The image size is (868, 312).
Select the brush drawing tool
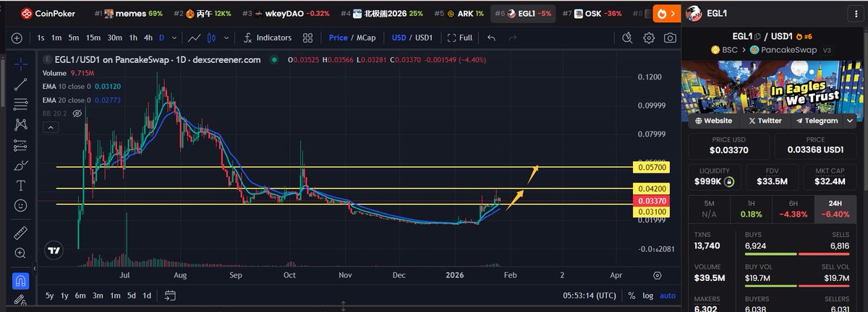pyautogui.click(x=20, y=165)
